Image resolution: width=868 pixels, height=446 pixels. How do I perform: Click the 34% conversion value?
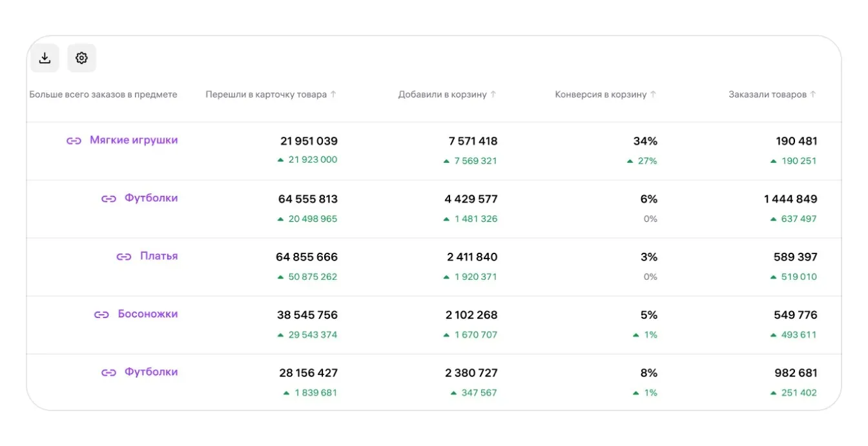[645, 141]
